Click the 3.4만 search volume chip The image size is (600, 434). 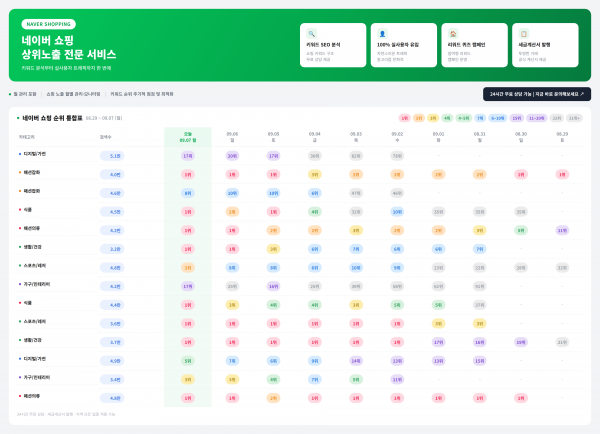pyautogui.click(x=112, y=379)
